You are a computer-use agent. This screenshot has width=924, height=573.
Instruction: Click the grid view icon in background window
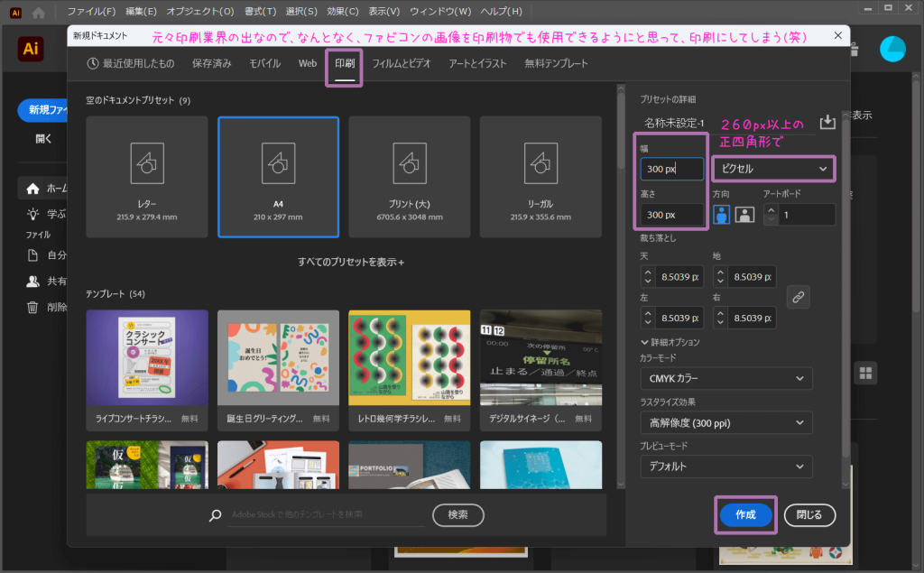(865, 374)
